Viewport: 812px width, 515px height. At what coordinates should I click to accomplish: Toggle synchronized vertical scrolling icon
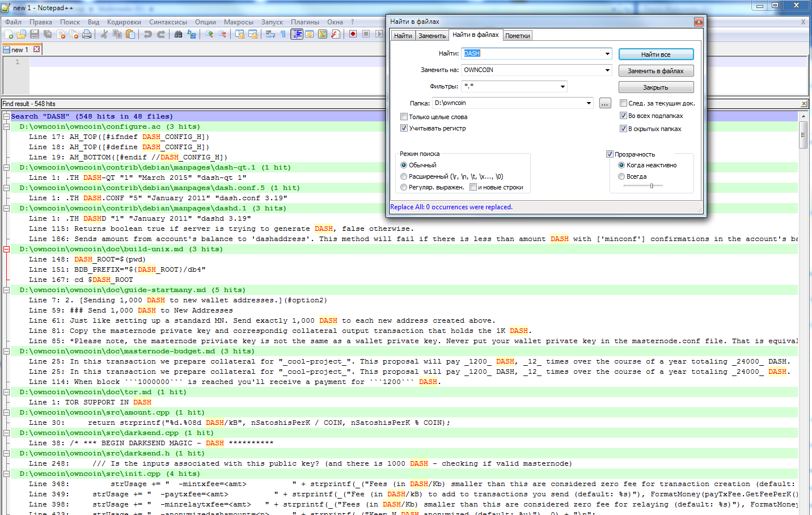(x=240, y=34)
